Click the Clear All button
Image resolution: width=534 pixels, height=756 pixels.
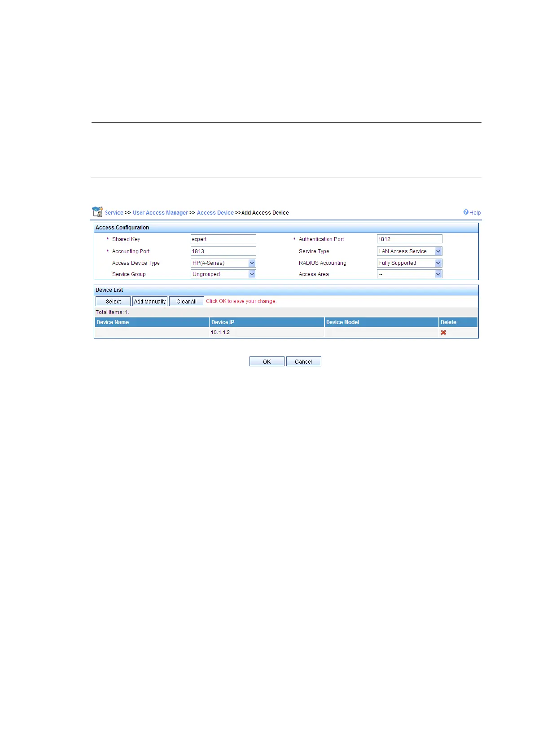tap(186, 301)
